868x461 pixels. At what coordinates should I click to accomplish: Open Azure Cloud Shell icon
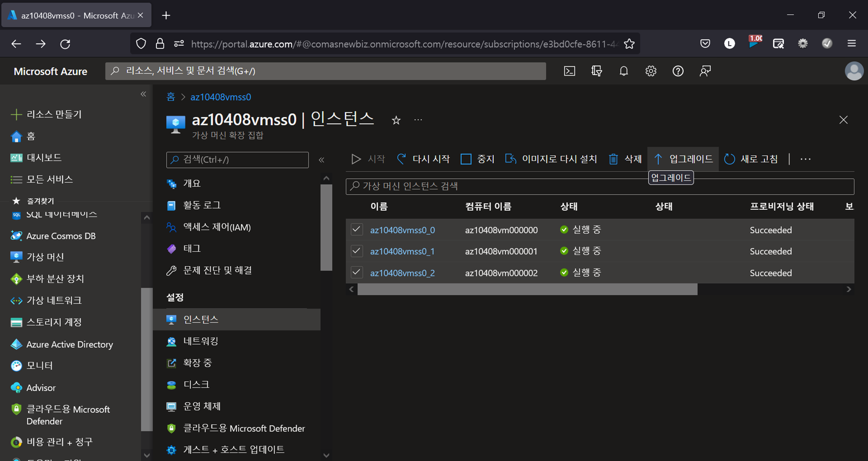(x=569, y=71)
